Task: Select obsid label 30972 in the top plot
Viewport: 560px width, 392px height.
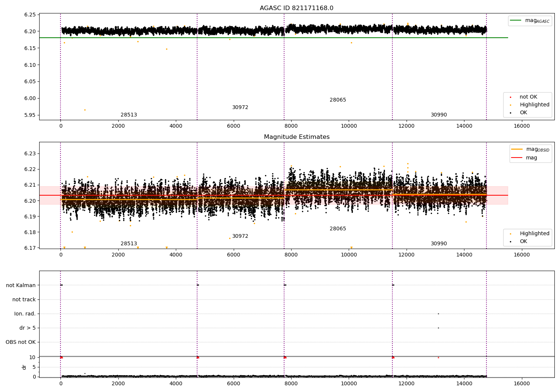Action: (x=240, y=108)
